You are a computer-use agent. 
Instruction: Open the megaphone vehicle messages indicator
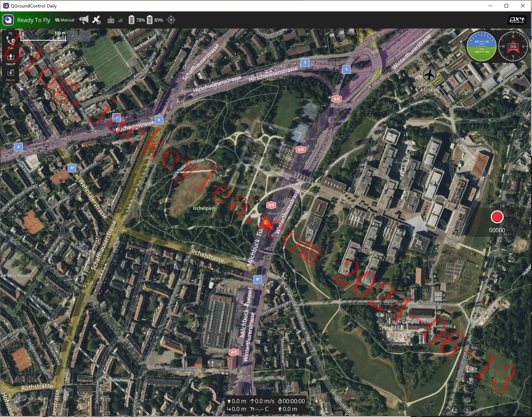click(x=84, y=20)
